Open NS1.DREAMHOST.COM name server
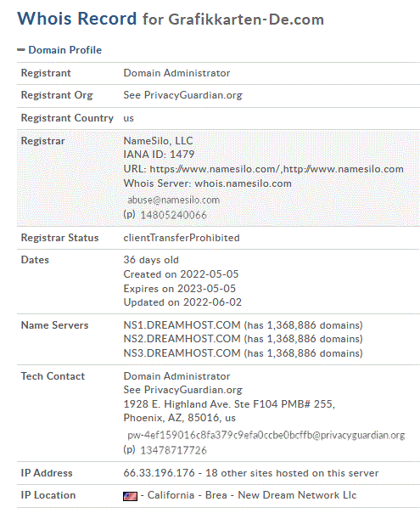This screenshot has width=420, height=513. (182, 325)
